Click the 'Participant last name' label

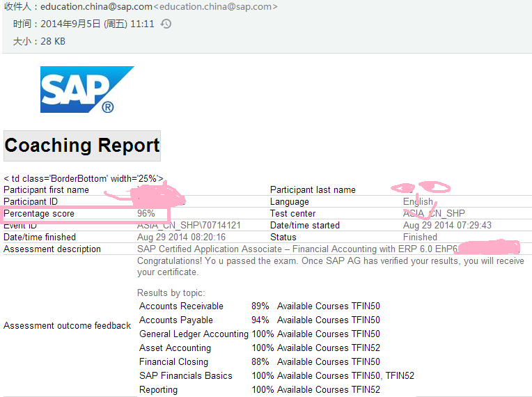click(313, 189)
